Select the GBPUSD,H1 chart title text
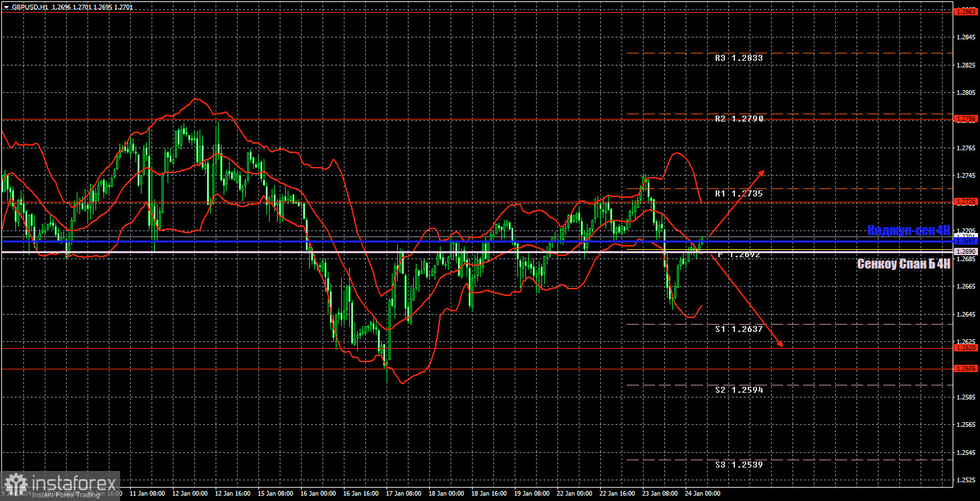This screenshot has height=501, width=980. click(x=30, y=7)
